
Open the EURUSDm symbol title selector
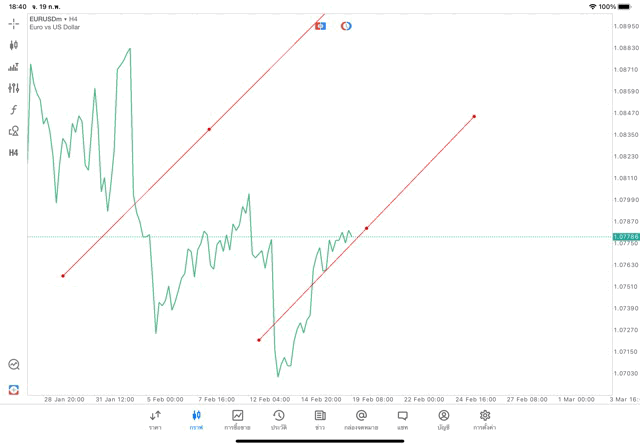[55, 18]
